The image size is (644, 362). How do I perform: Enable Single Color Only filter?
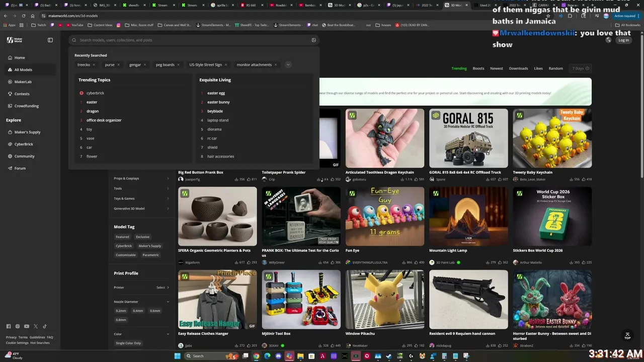128,343
